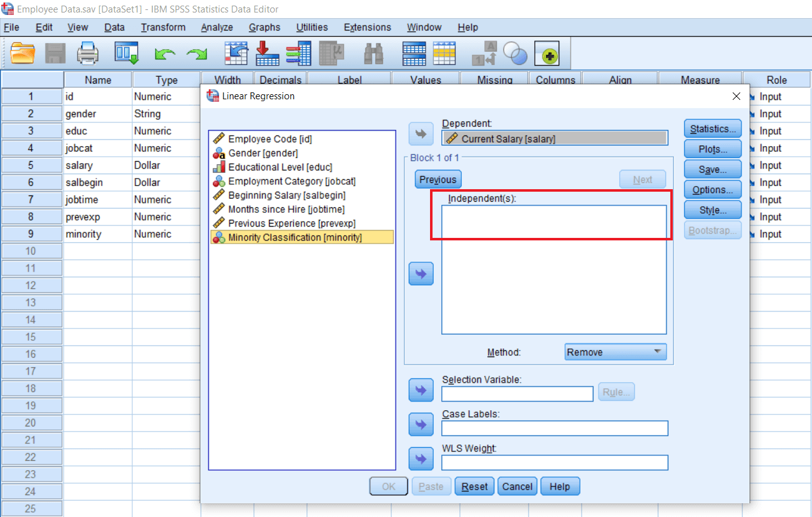This screenshot has width=812, height=517.
Task: Open the Extensions menu
Action: click(368, 27)
